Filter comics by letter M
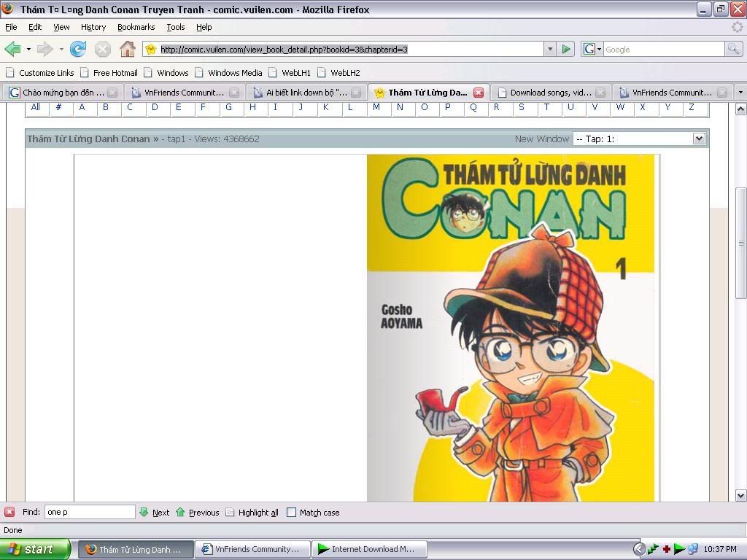 (x=376, y=107)
